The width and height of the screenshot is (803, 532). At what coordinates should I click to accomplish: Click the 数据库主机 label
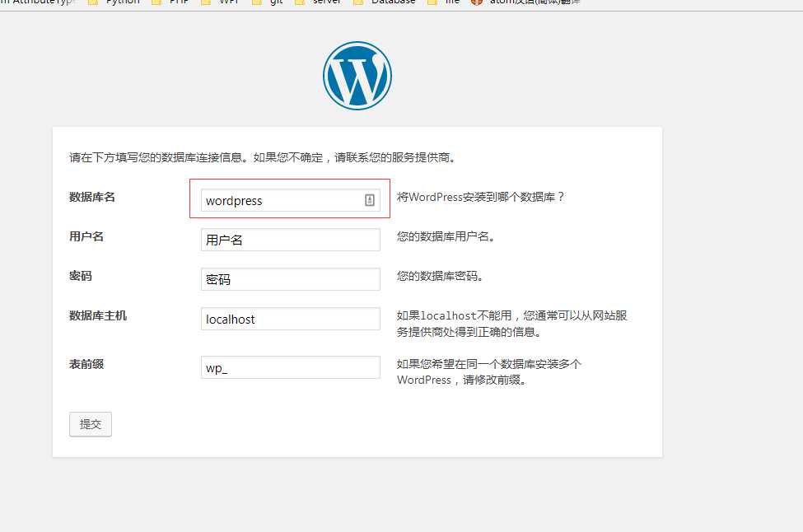98,315
